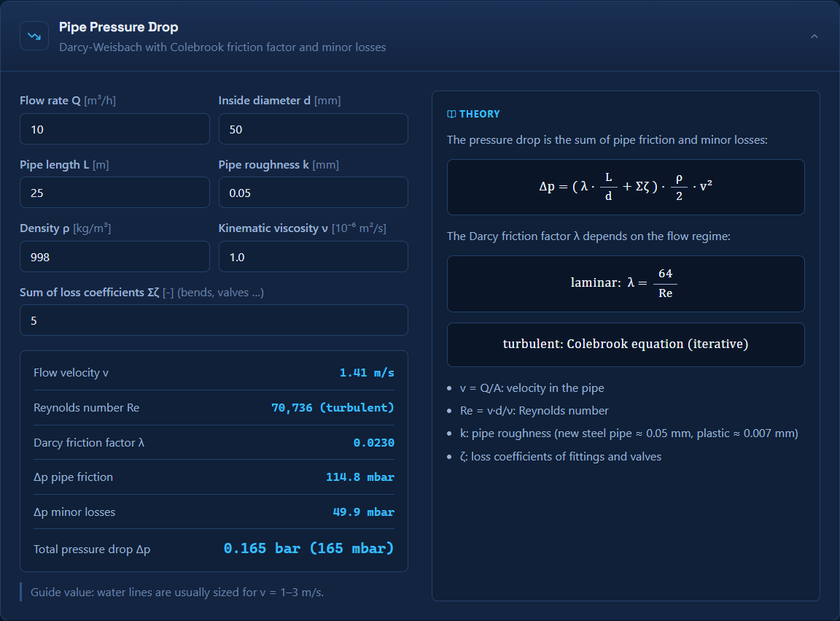Viewport: 840px width, 621px height.
Task: Click the Reynolds number Re label
Action: pos(86,408)
